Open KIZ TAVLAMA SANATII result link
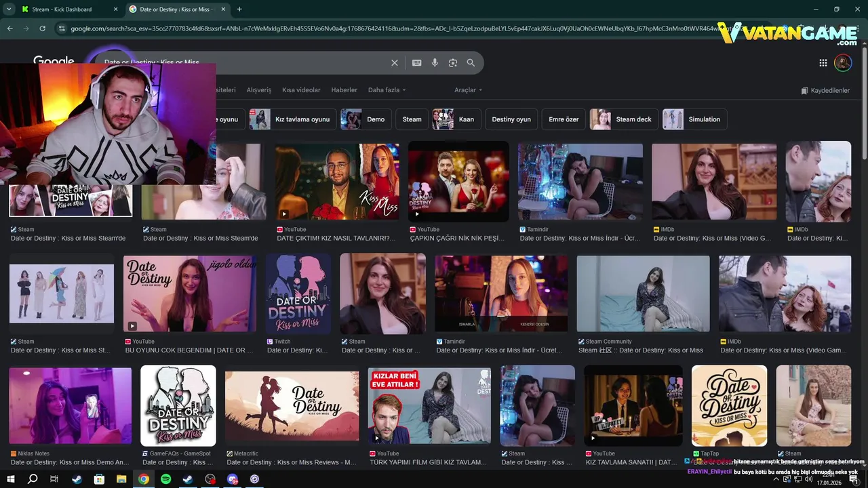 (x=631, y=462)
